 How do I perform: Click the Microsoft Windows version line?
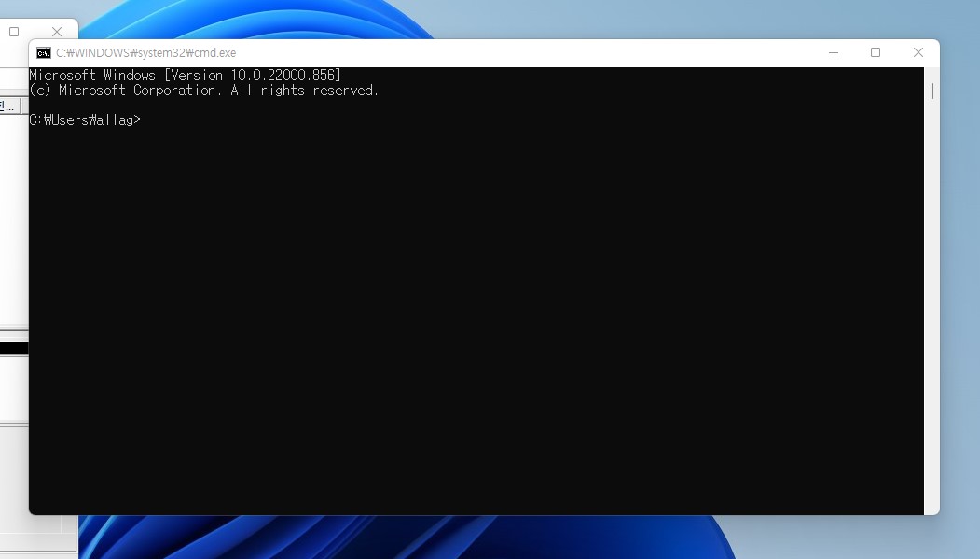coord(185,75)
